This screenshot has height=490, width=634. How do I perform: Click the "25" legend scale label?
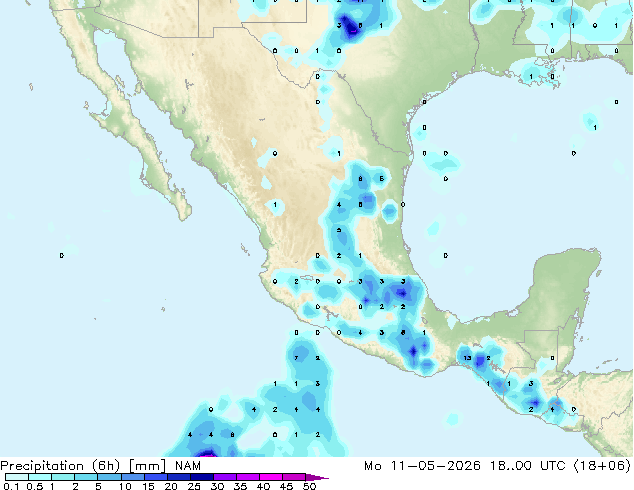194,486
